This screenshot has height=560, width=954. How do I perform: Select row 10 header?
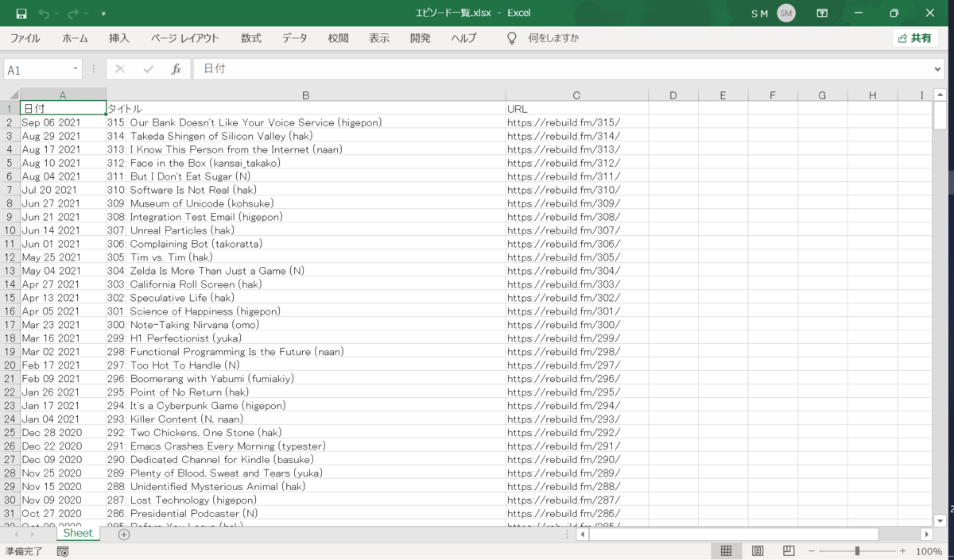[x=10, y=230]
